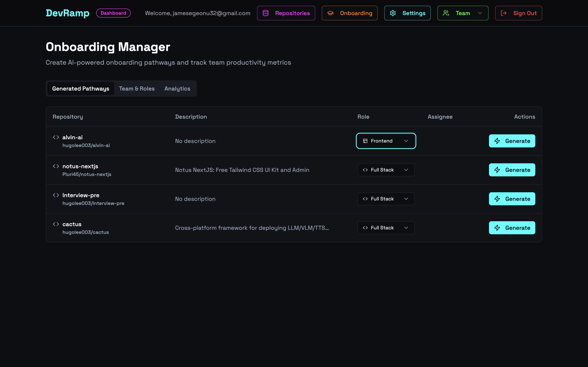Click the code brackets icon beside alvin-ai

click(x=56, y=137)
